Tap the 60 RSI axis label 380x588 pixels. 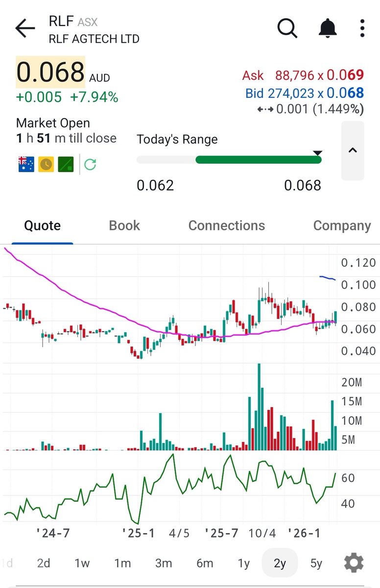click(x=348, y=478)
